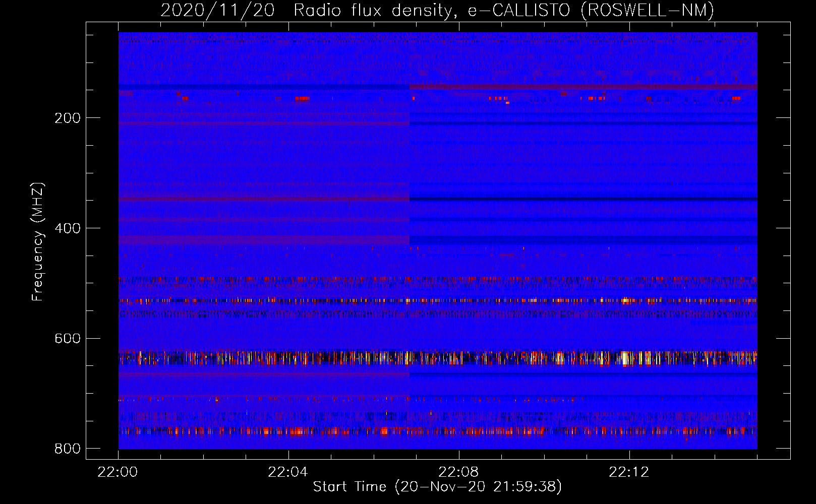Click the 400 frequency tick label
The image size is (816, 504).
point(68,228)
